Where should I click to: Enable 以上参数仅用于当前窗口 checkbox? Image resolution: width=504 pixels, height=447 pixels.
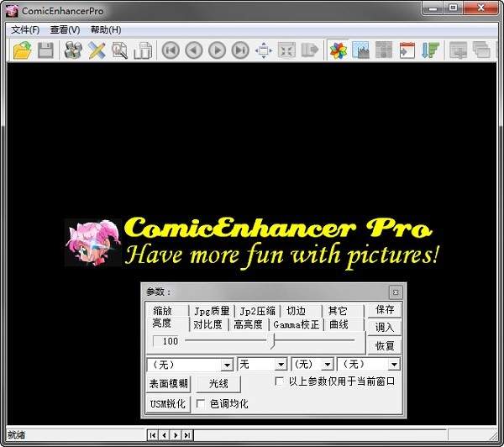[280, 381]
